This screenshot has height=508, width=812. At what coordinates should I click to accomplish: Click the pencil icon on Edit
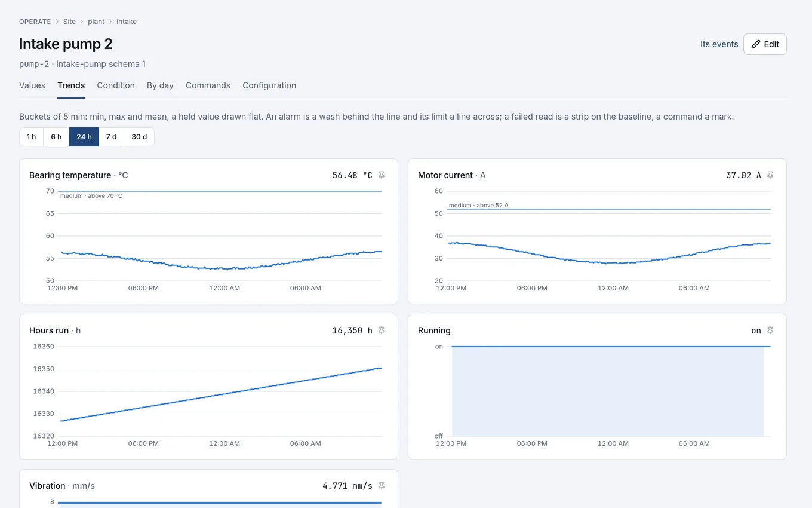tap(756, 44)
